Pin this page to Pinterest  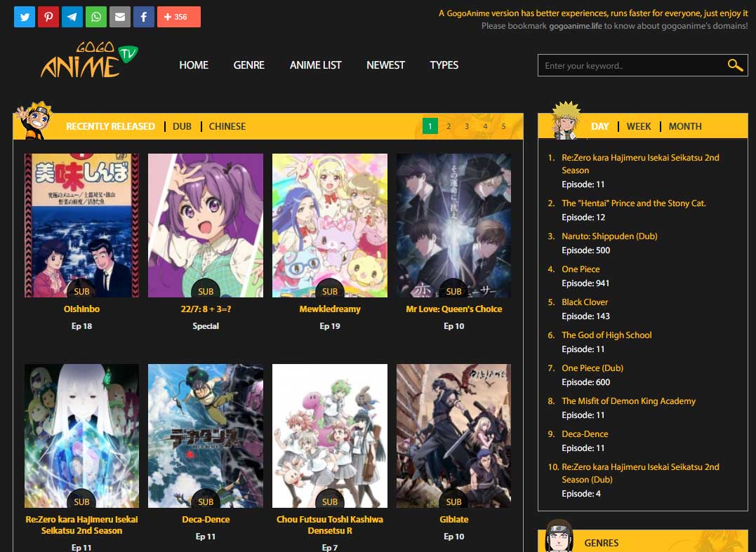tap(48, 16)
